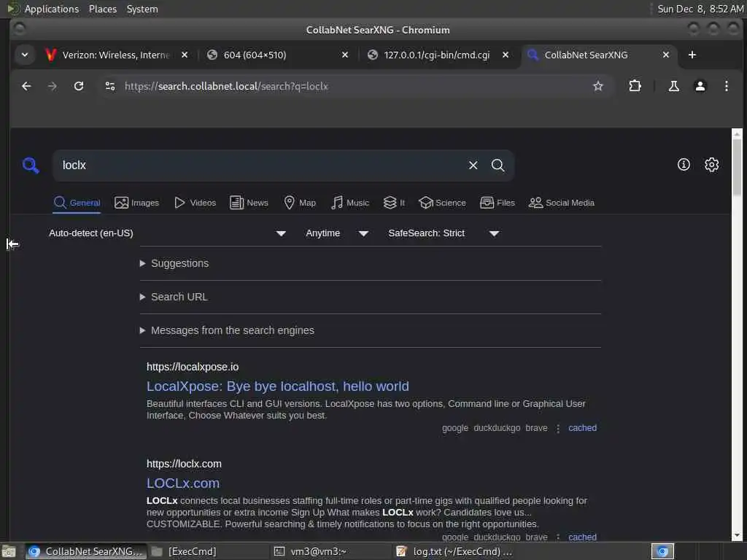Open Chrome Labs flask icon

pyautogui.click(x=673, y=86)
